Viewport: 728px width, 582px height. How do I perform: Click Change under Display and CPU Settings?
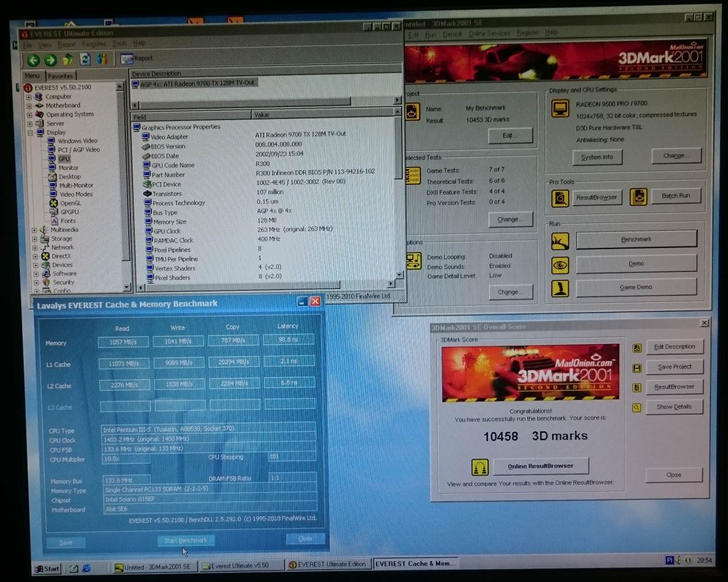pos(676,155)
